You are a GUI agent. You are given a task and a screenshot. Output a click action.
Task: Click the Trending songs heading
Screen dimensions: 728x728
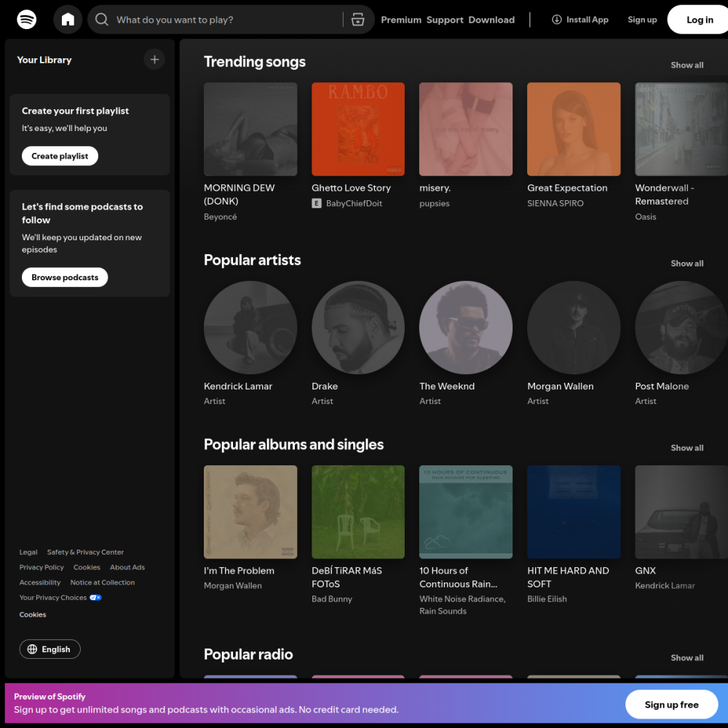pos(254,62)
